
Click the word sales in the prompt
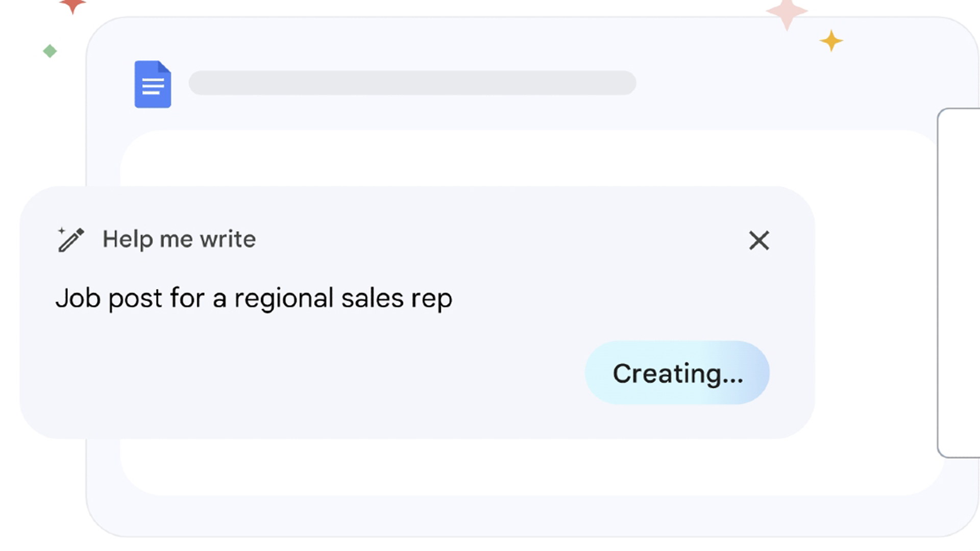pyautogui.click(x=373, y=298)
